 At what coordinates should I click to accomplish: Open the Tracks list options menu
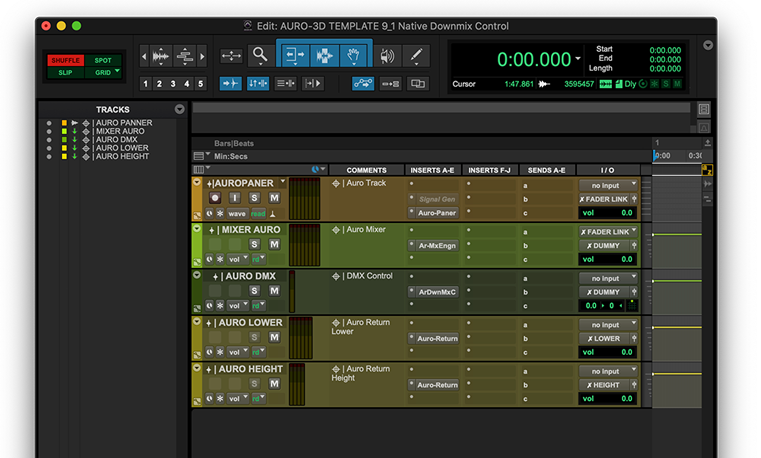180,109
